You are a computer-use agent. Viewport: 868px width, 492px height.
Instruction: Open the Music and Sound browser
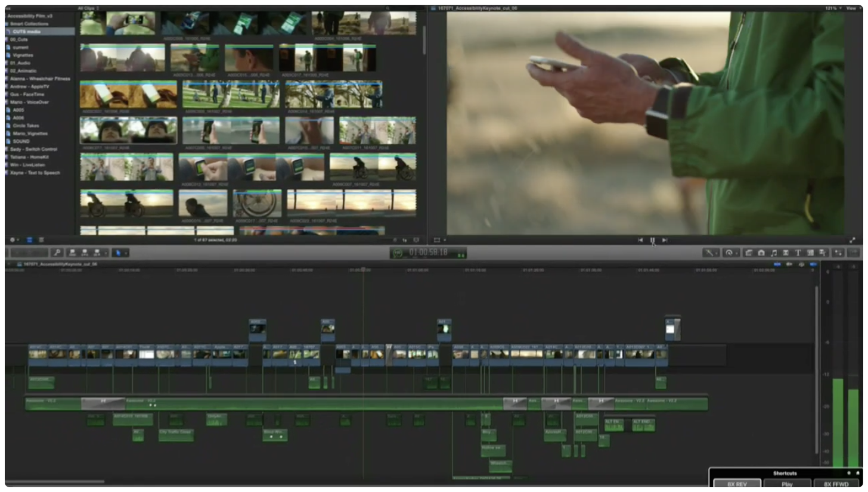(x=774, y=253)
